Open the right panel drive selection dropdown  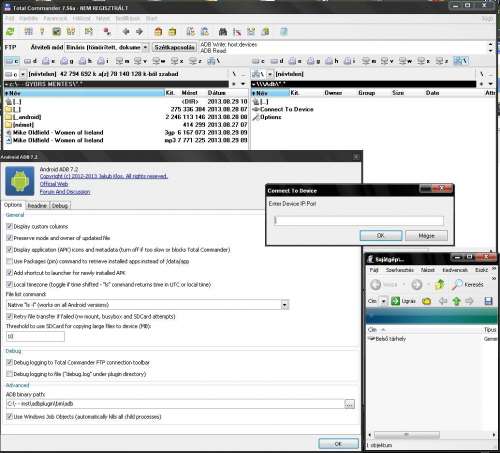(270, 74)
